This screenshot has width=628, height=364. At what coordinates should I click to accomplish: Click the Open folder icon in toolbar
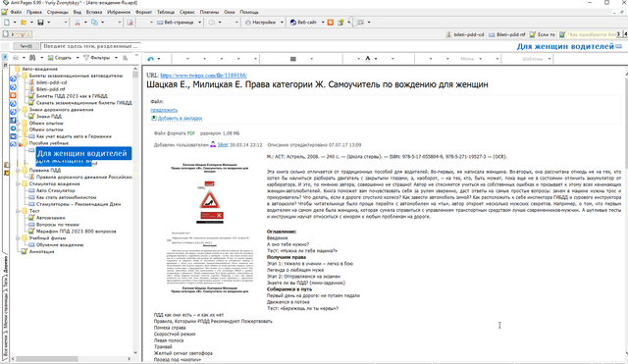click(x=24, y=23)
